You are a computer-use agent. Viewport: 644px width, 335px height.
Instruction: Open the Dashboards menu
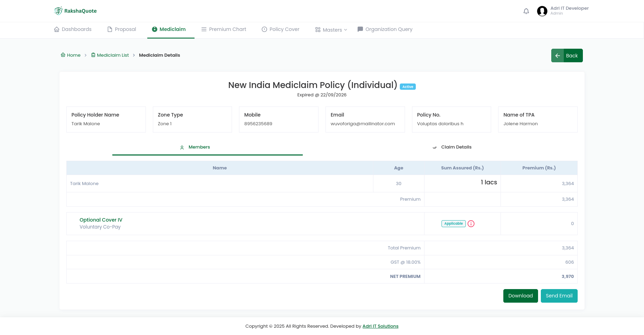click(73, 29)
